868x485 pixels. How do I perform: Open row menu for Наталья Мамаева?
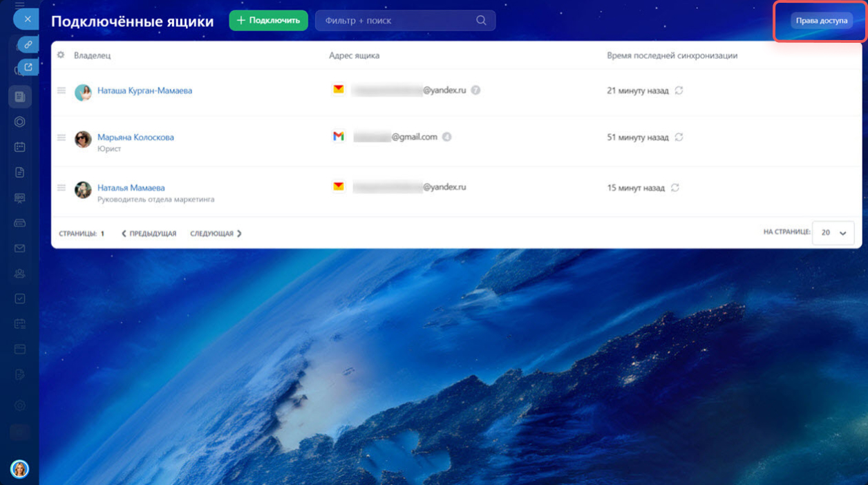[62, 188]
